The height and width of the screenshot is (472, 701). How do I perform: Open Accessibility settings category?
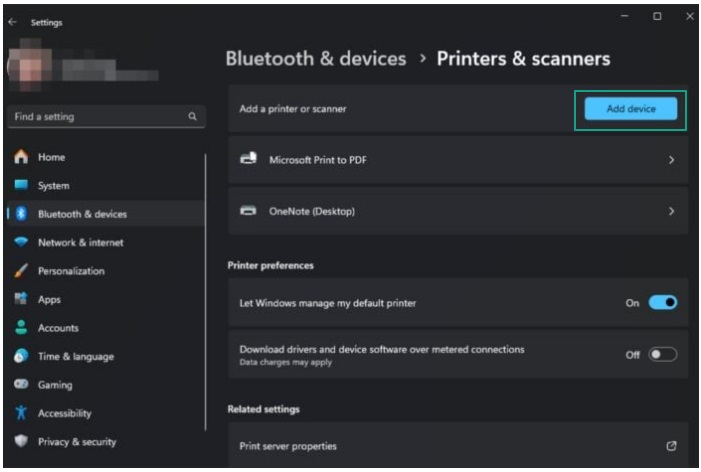point(64,413)
